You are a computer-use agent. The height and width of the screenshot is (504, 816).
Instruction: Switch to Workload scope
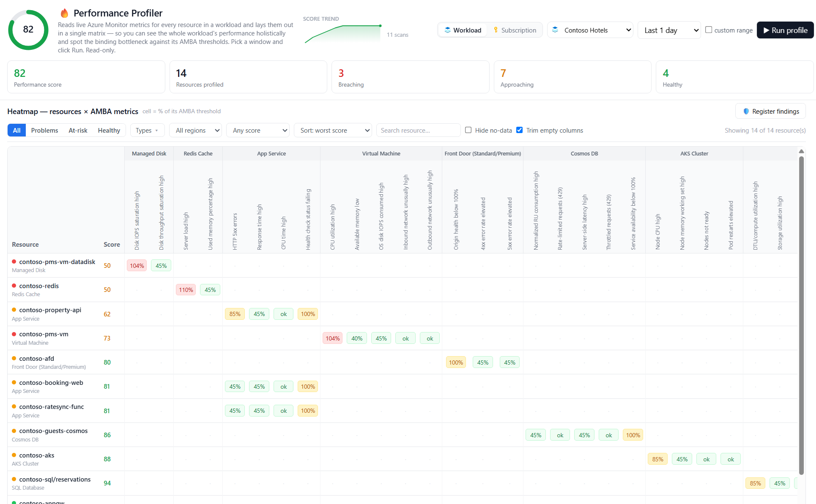coord(463,30)
